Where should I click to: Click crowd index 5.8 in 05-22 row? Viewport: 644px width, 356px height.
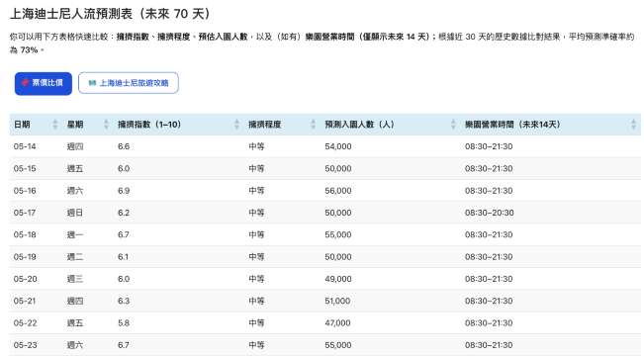124,323
